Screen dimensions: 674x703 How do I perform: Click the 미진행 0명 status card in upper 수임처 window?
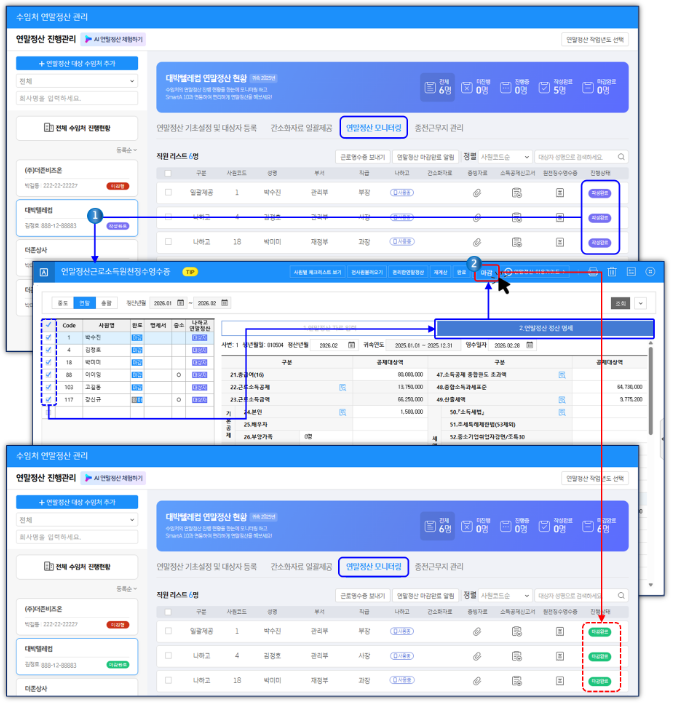[x=476, y=87]
